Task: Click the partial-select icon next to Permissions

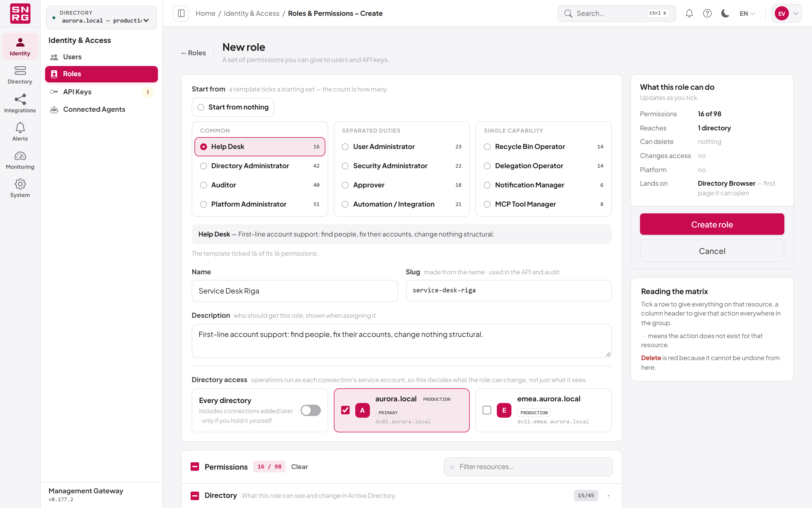Action: (195, 467)
